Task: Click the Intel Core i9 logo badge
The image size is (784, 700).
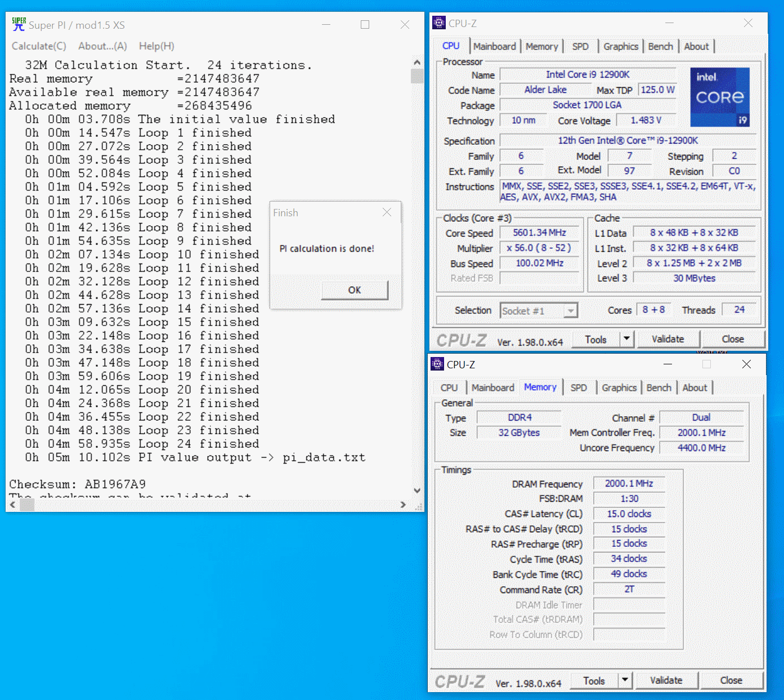Action: (720, 97)
